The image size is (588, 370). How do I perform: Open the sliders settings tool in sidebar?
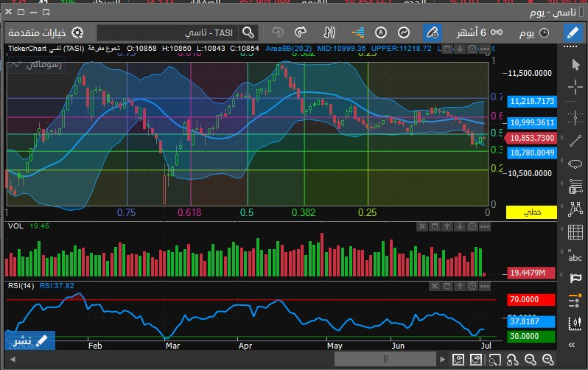pyautogui.click(x=575, y=301)
